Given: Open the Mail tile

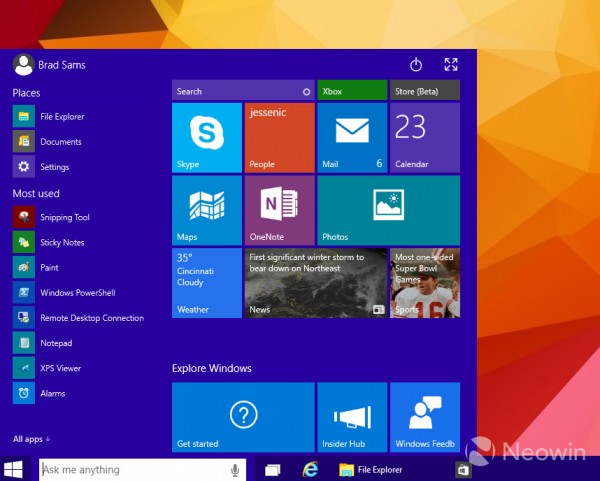Looking at the screenshot, I should (x=352, y=137).
